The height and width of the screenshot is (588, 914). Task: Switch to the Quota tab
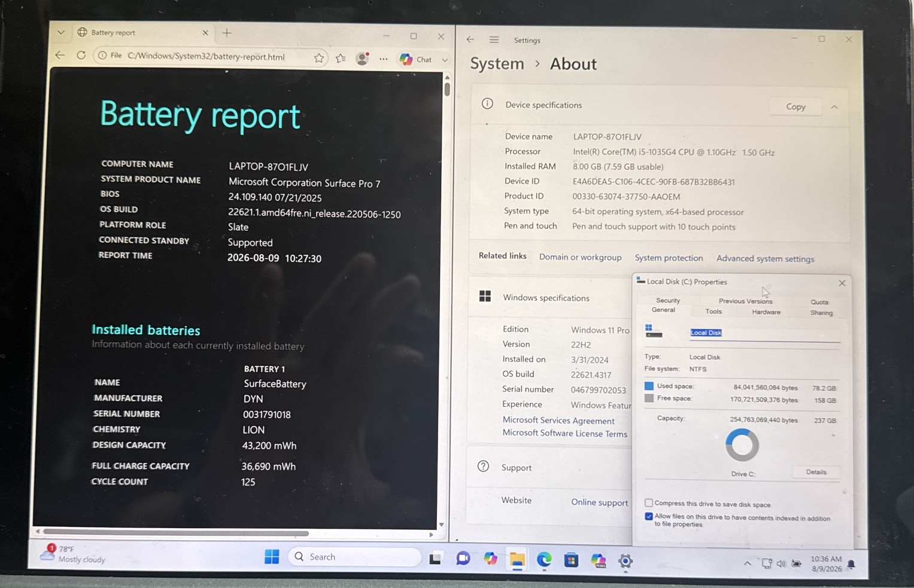819,302
